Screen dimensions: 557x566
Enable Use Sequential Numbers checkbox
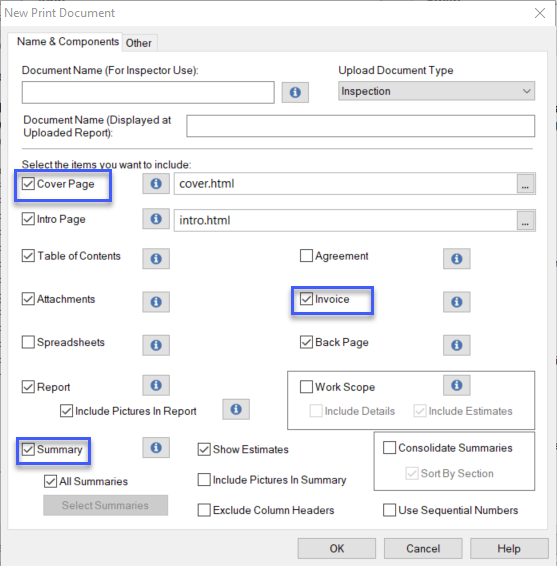pos(389,510)
